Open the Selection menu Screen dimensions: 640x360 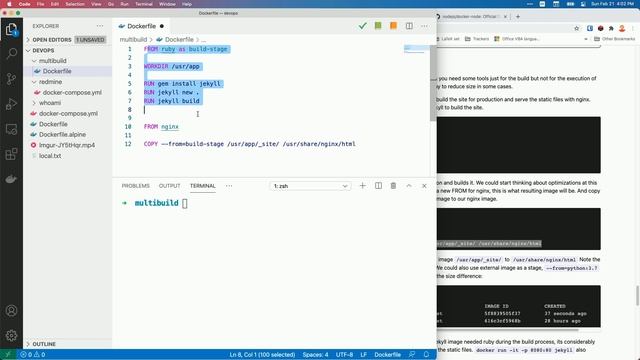click(75, 4)
